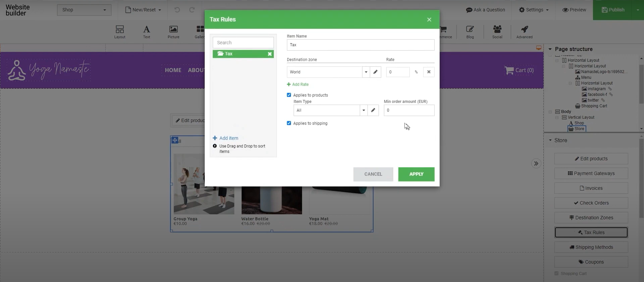Open the Destination zone World dropdown
The image size is (644, 282).
click(366, 72)
